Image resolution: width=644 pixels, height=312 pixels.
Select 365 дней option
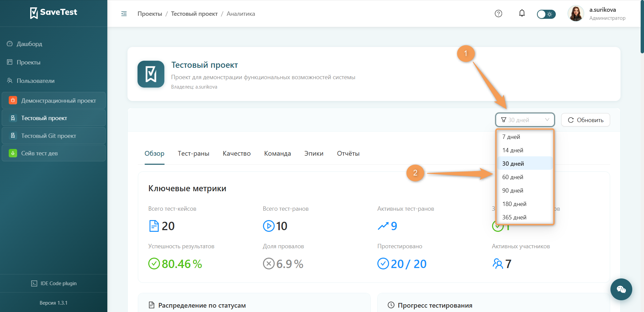coord(525,217)
